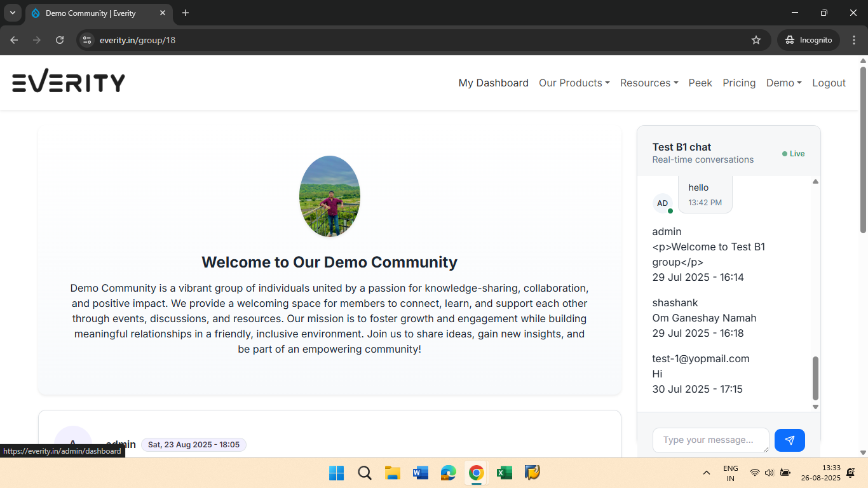
Task: Click the chat panel scrollbar thumb
Action: [815, 378]
